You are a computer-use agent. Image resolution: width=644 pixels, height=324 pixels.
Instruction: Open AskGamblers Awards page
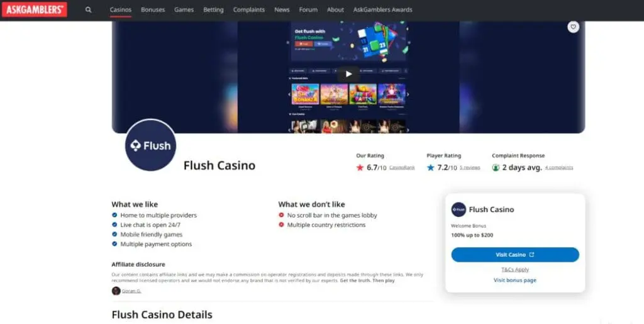point(383,10)
